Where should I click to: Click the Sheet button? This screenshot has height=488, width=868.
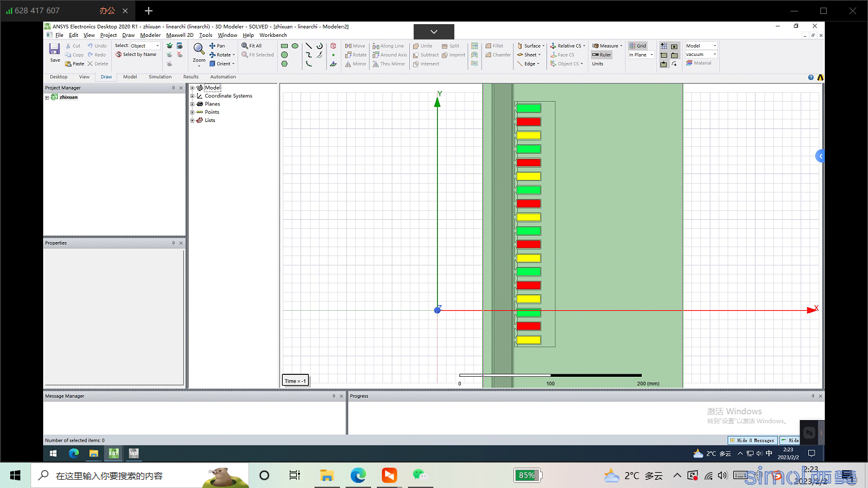(529, 55)
